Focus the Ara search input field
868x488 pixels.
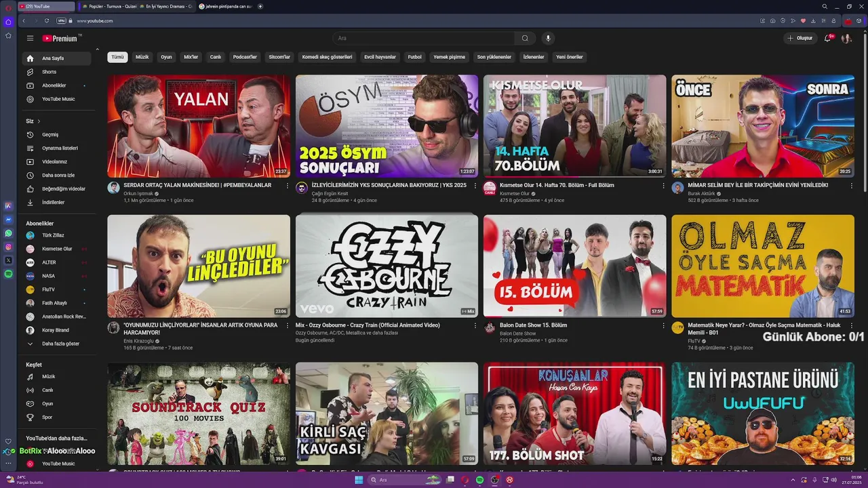pos(423,38)
